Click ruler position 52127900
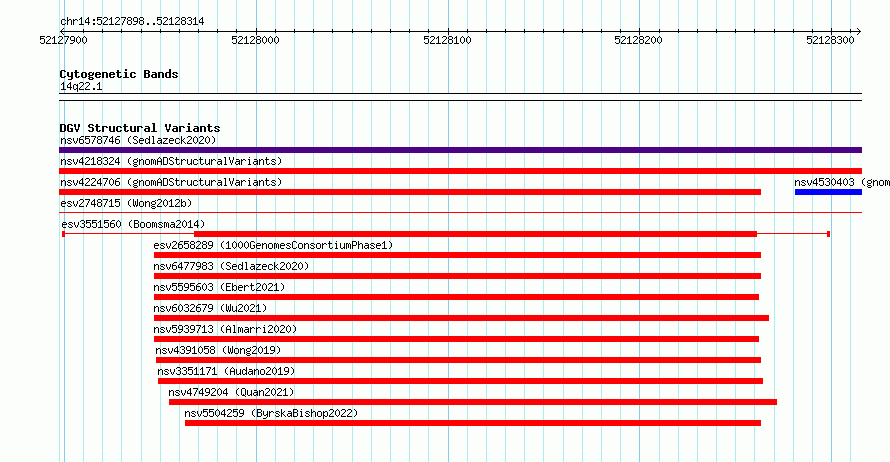The image size is (890, 462). coord(64,40)
